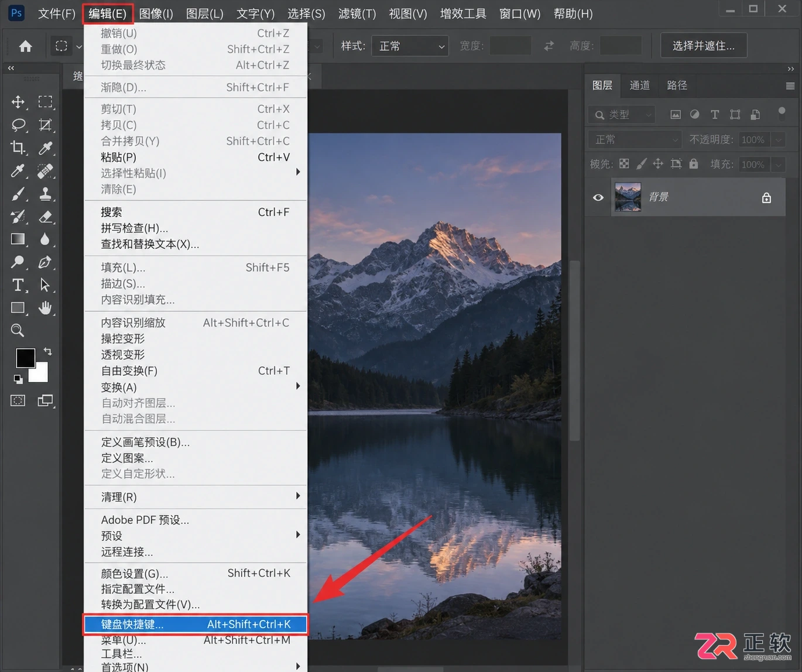Select the Clone Stamp tool
Screen dimensions: 802x672
45,194
